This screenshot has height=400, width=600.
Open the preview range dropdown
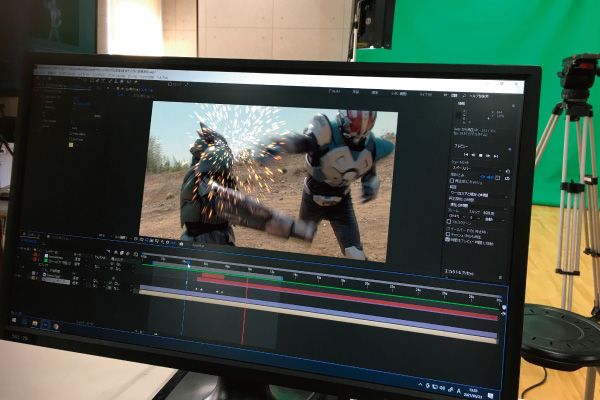(479, 195)
